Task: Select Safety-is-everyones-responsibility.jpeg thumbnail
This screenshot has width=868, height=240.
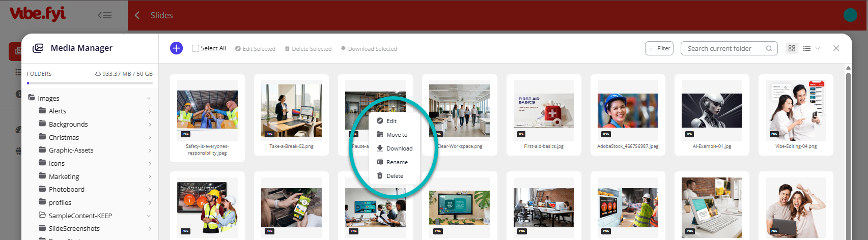Action: [207, 110]
